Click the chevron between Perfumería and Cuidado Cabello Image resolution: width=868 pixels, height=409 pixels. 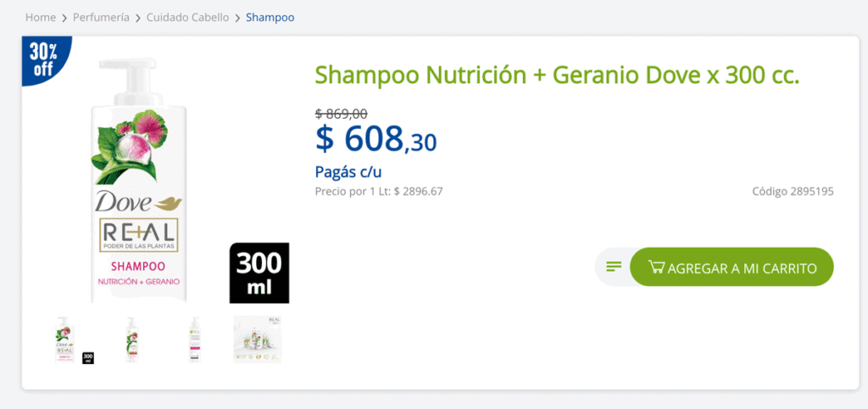[x=138, y=18]
